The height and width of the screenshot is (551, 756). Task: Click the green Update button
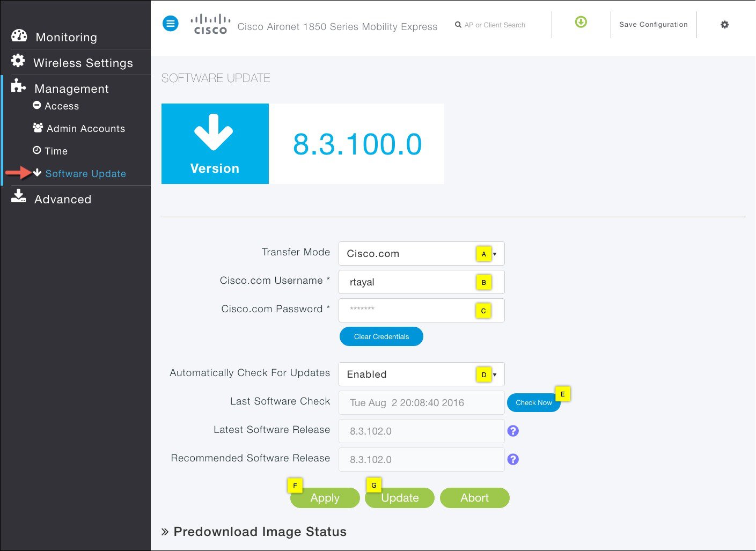(400, 498)
